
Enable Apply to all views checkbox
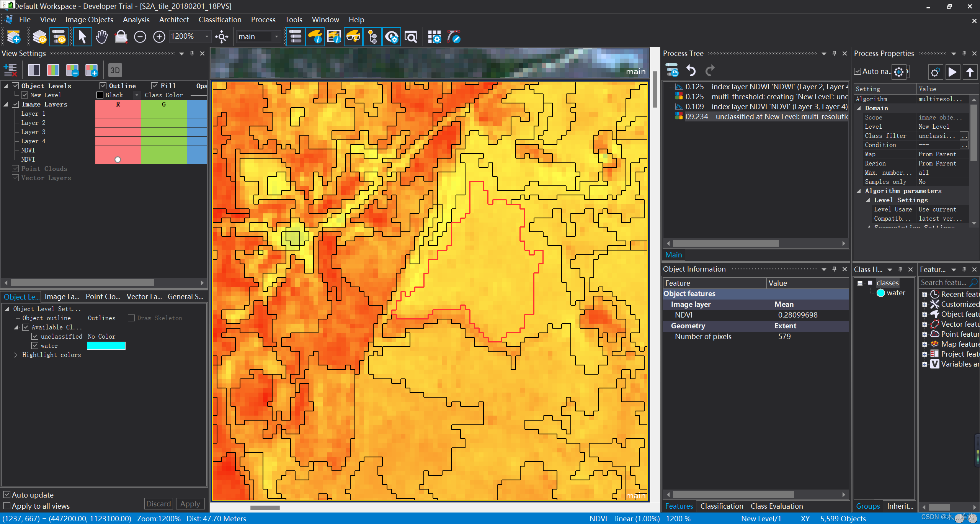(7, 506)
